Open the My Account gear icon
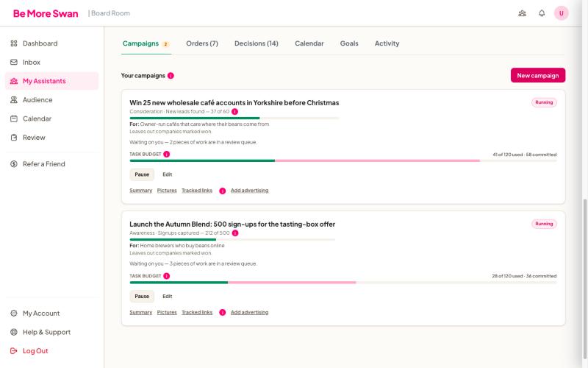 pos(14,314)
